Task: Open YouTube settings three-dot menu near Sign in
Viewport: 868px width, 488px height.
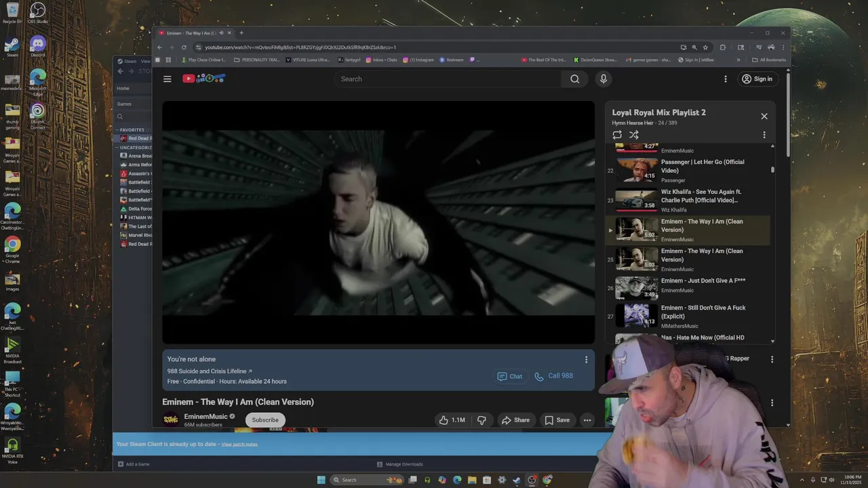Action: click(725, 79)
